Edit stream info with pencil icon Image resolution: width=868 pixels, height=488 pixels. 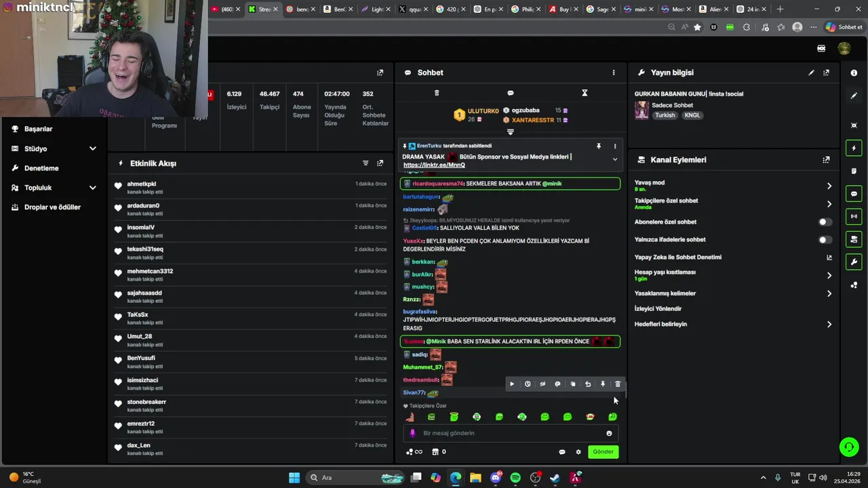[811, 73]
